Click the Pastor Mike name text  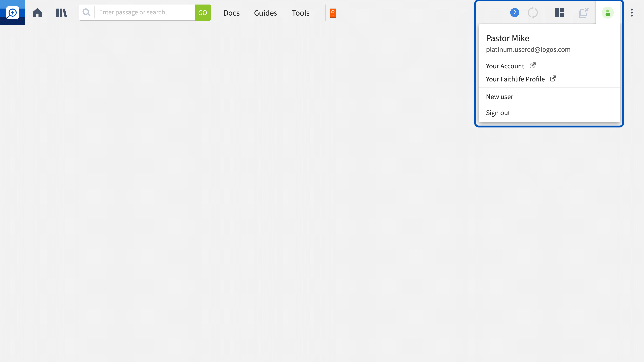(507, 38)
